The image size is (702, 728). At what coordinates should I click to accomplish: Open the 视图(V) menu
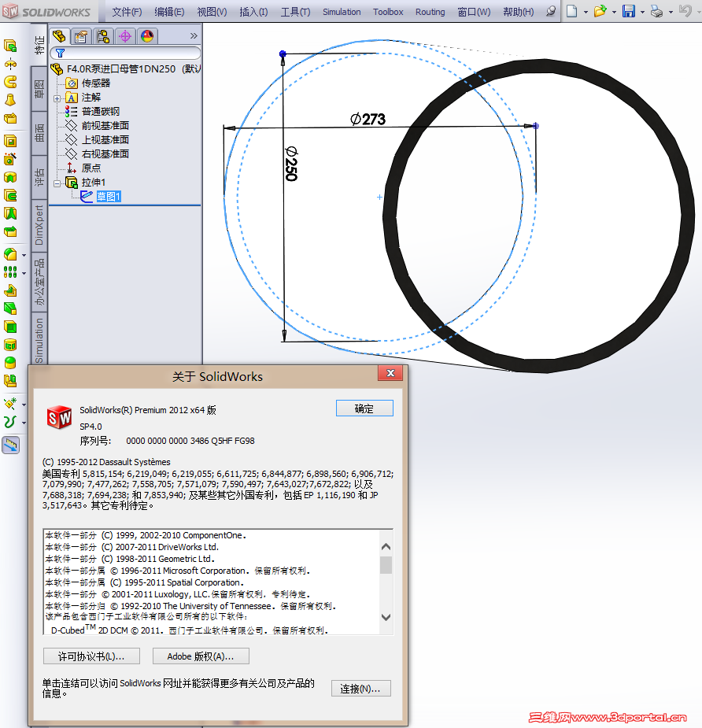(212, 12)
